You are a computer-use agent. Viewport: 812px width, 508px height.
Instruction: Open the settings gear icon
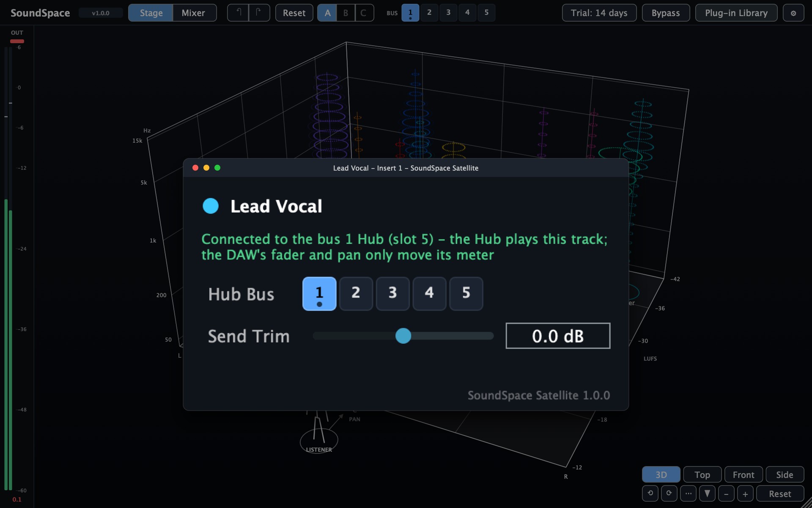pos(793,13)
